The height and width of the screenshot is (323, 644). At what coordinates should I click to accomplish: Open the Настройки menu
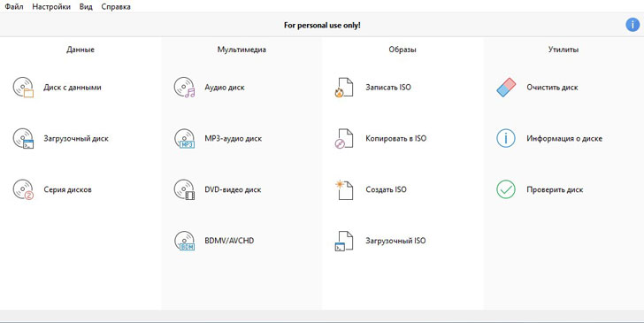[x=51, y=6]
